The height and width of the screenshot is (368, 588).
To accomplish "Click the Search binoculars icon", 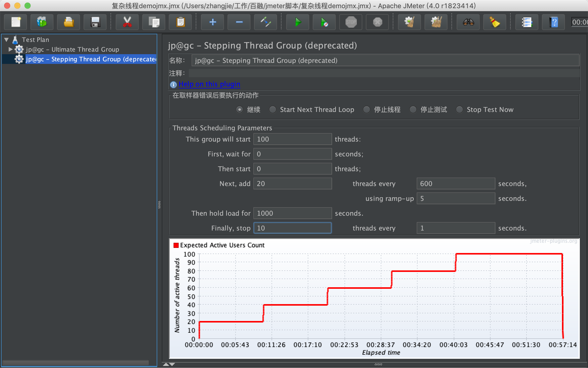I will tap(468, 22).
